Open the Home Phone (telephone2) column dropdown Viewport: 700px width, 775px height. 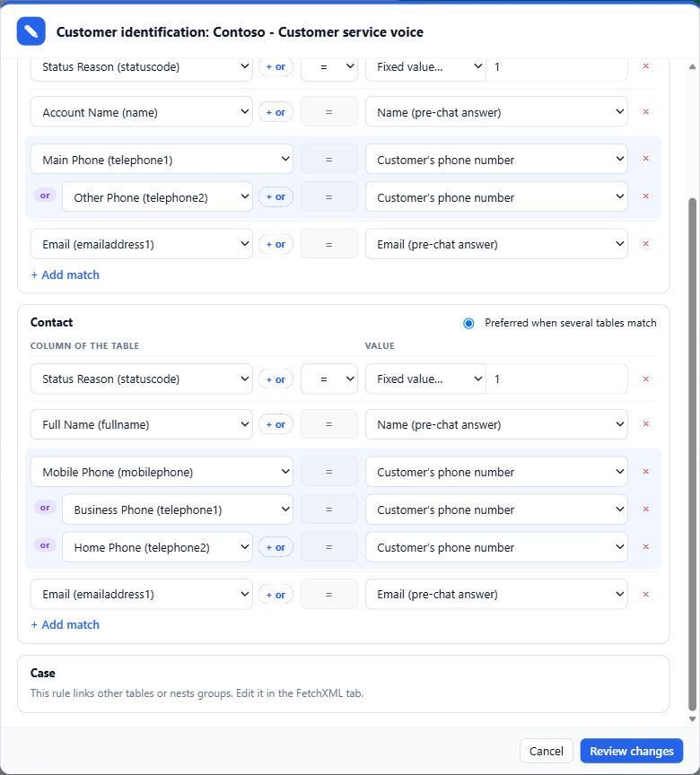pyautogui.click(x=157, y=546)
